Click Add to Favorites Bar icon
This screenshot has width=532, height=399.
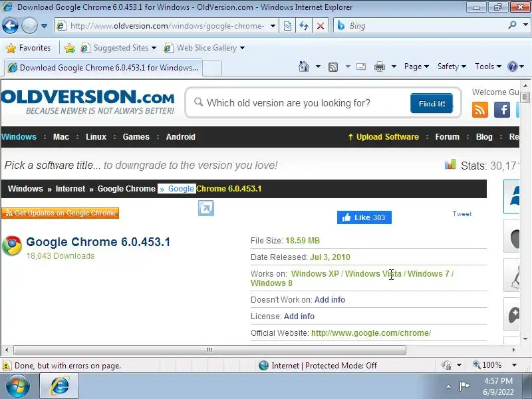pyautogui.click(x=70, y=48)
